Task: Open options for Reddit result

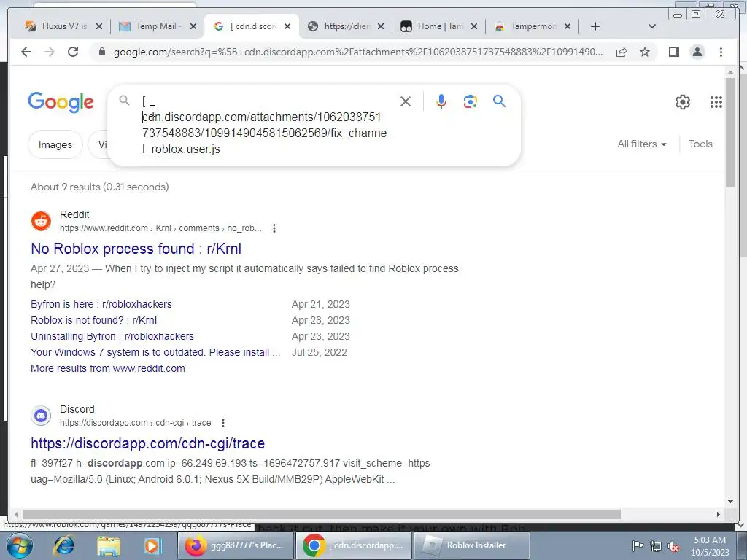Action: pos(274,228)
